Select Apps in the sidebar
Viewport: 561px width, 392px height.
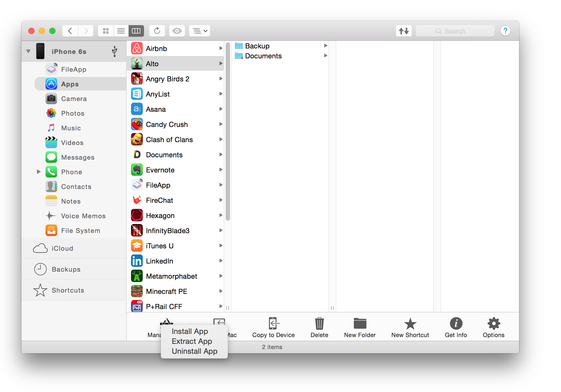tap(80, 84)
